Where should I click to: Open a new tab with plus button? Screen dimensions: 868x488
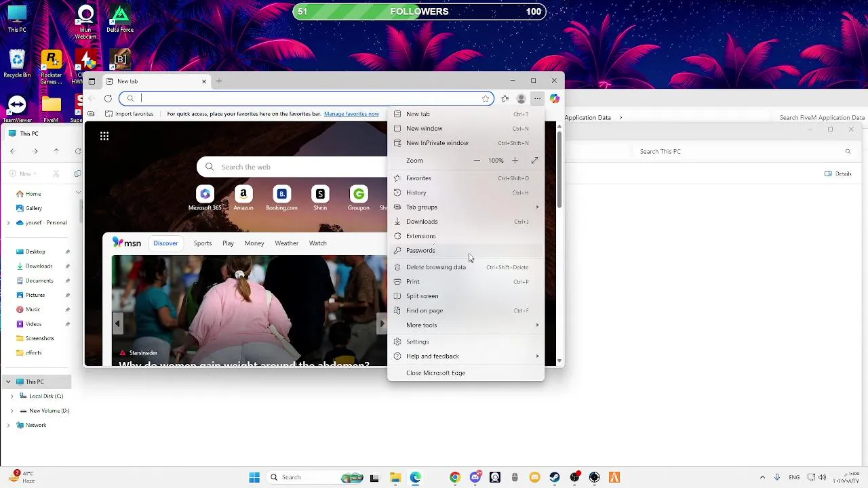218,81
